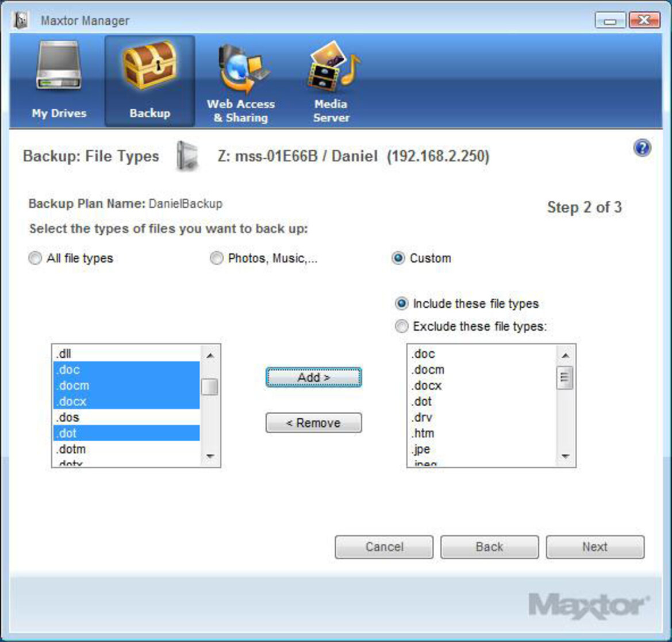This screenshot has width=672, height=642.
Task: Proceed with the Next button
Action: 595,547
